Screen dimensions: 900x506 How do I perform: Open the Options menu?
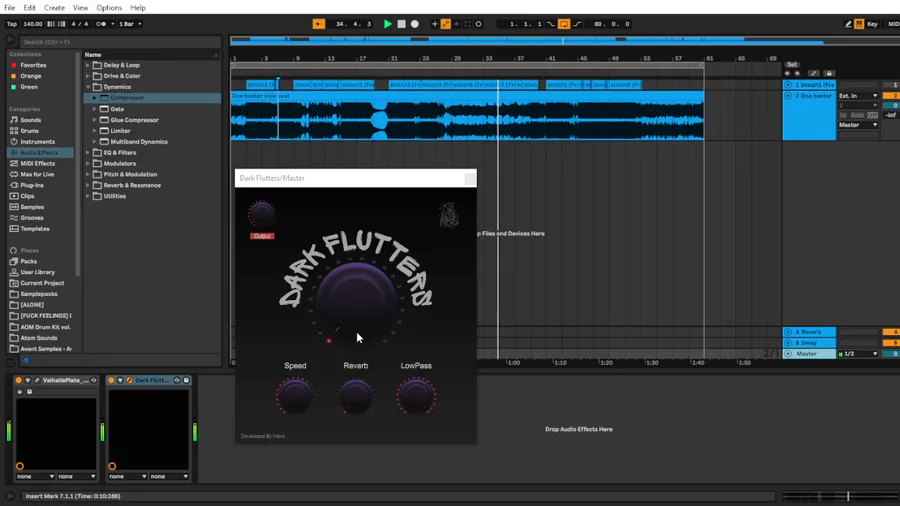pyautogui.click(x=109, y=7)
